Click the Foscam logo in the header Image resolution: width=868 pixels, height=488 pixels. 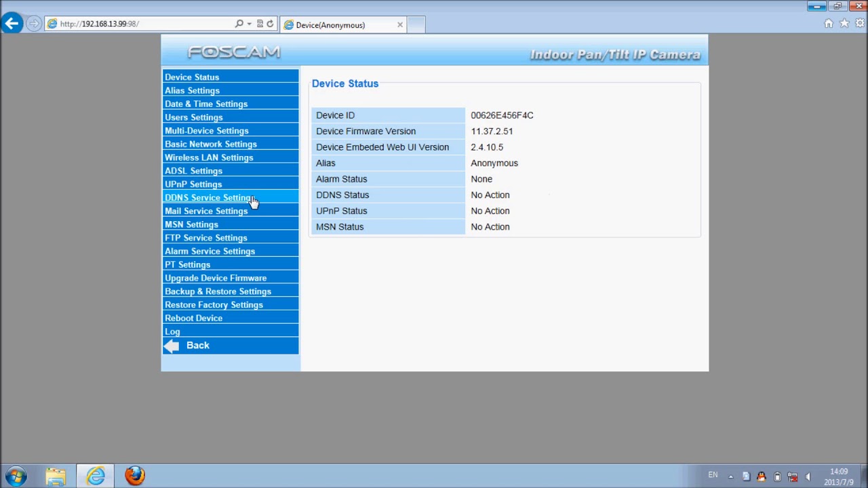tap(234, 52)
